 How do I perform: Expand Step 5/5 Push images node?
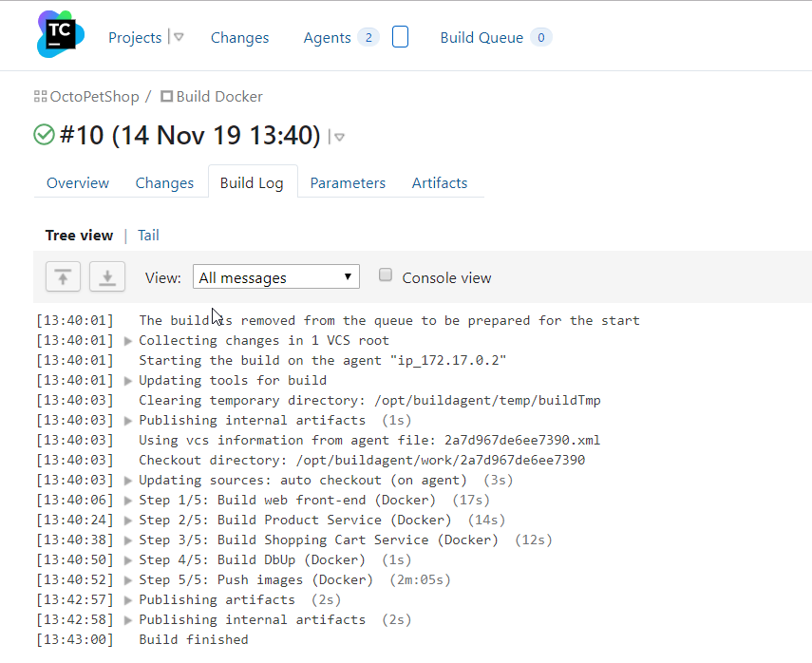pos(129,580)
